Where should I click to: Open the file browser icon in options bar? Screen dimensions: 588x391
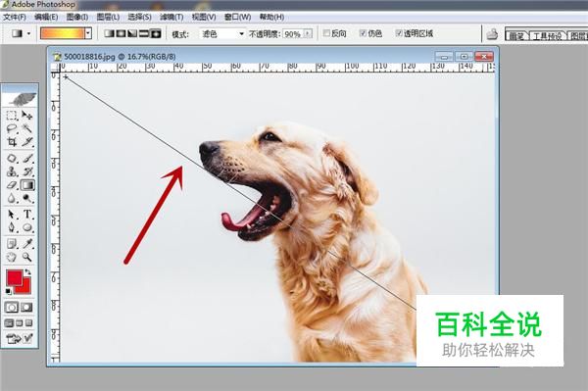pyautogui.click(x=492, y=34)
